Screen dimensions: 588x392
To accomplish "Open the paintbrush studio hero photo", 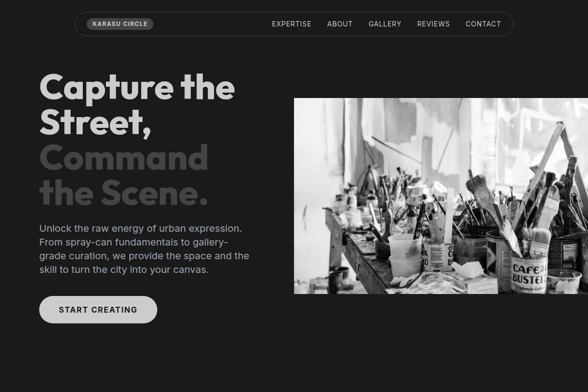I will (441, 196).
